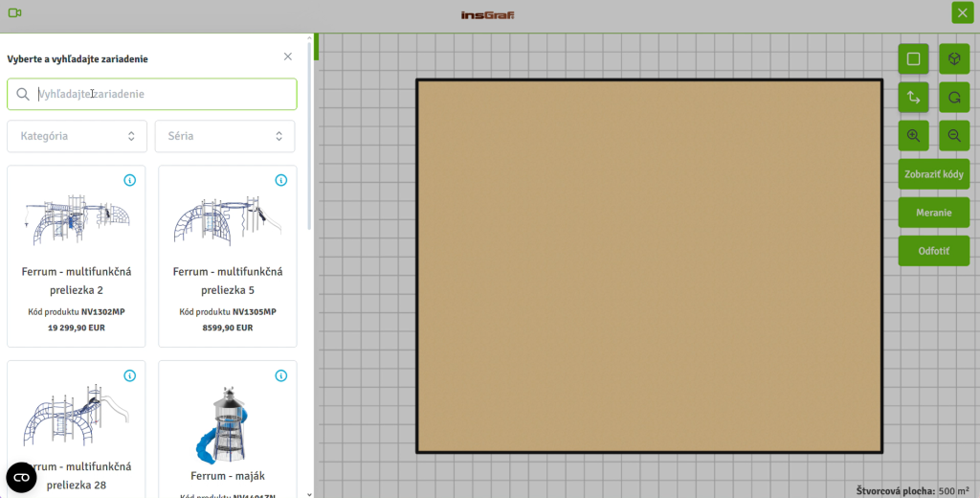Focus the device search input field
The image size is (980, 498).
coord(152,94)
